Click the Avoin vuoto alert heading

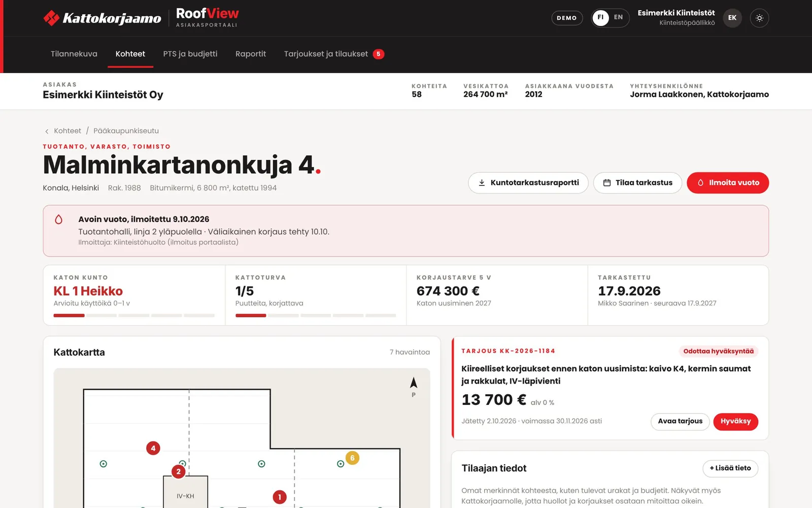point(144,219)
